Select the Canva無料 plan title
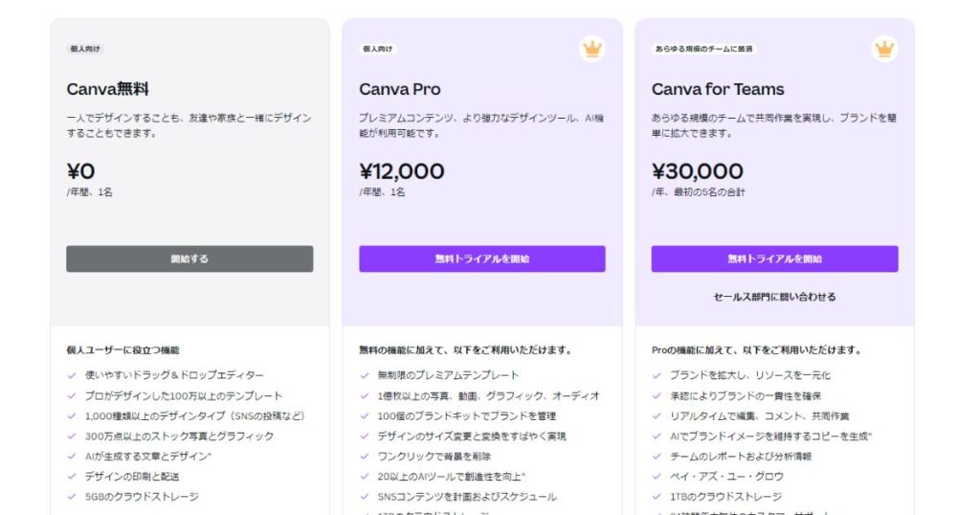 click(x=107, y=89)
